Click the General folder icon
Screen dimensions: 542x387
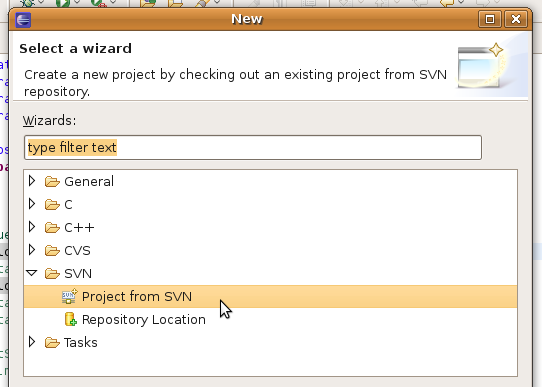point(52,181)
